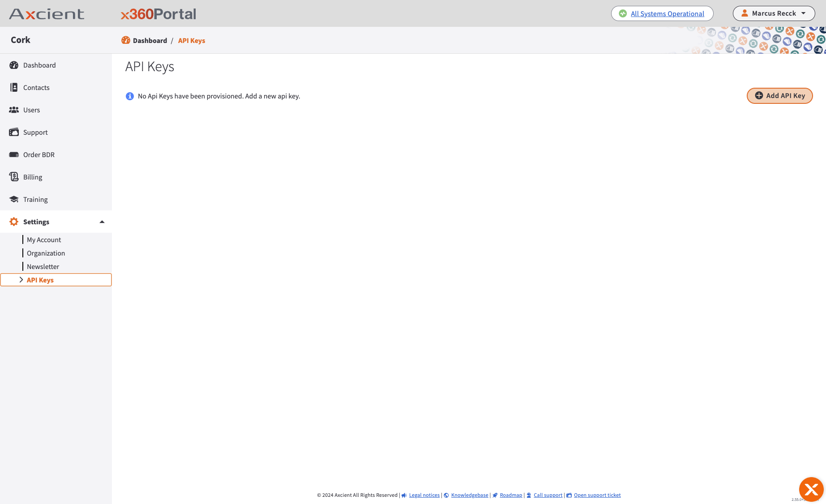Click the API Keys page heading
Screen dimensions: 826x504
tap(150, 67)
